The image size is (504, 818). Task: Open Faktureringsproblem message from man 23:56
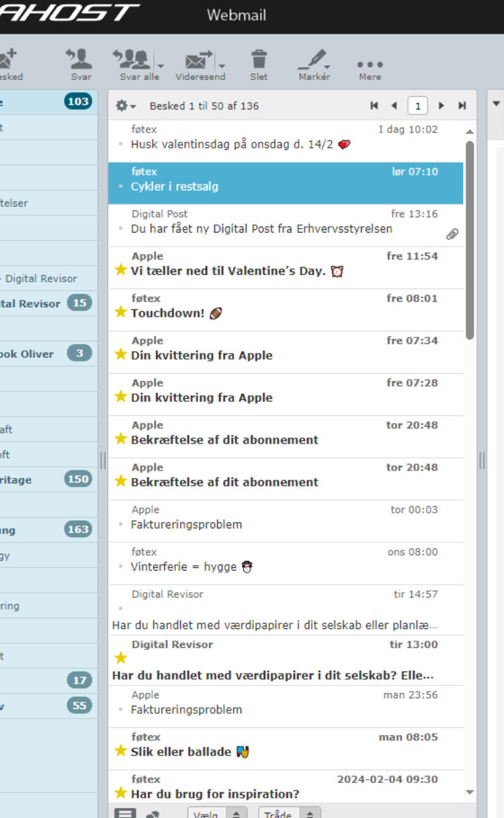click(286, 706)
